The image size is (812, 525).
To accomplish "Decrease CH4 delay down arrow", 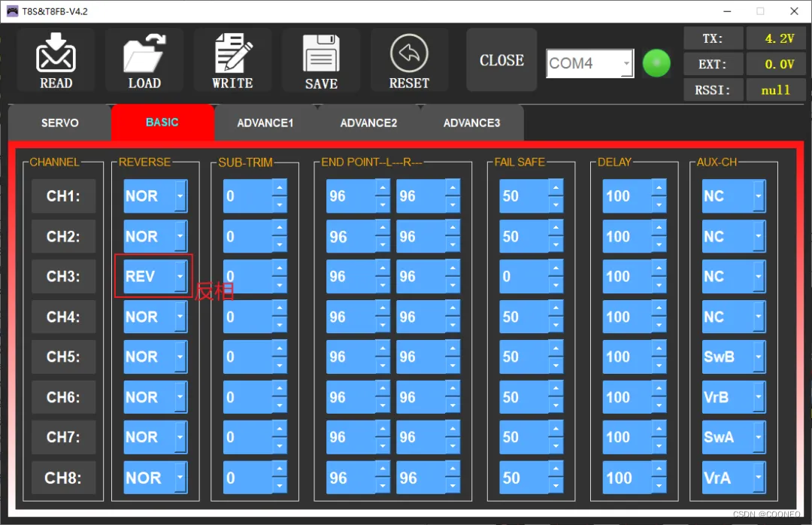I will [x=659, y=325].
